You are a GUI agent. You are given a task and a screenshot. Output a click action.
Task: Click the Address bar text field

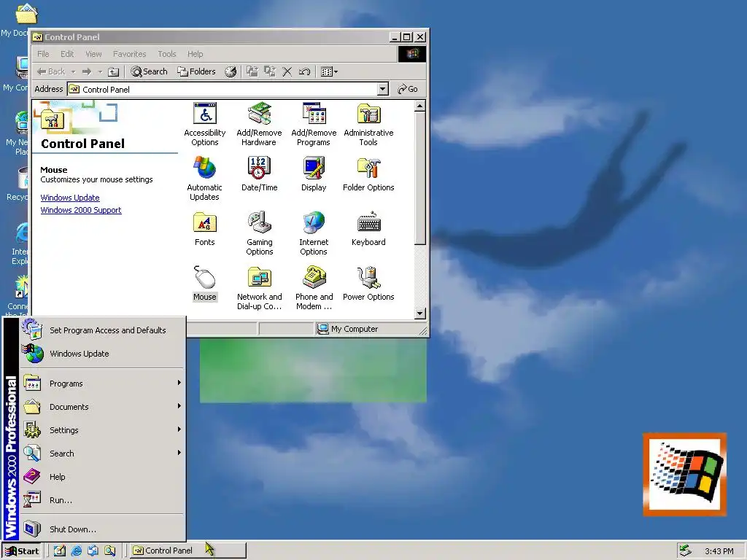[x=222, y=89]
